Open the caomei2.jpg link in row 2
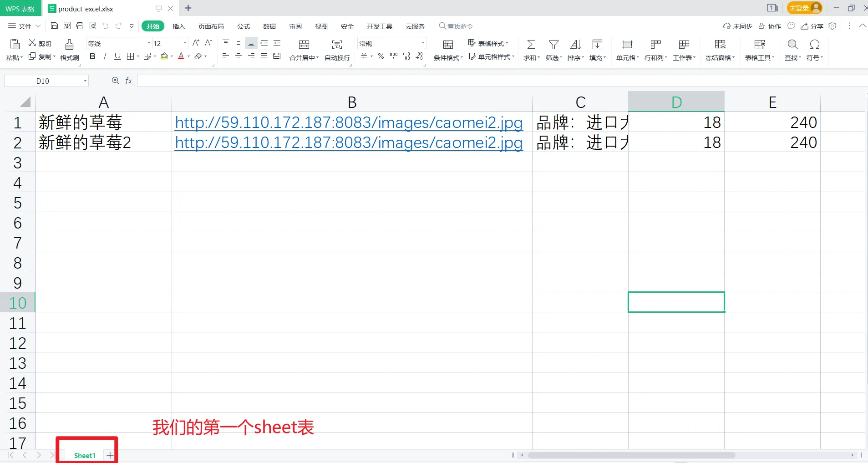This screenshot has height=463, width=868. pyautogui.click(x=349, y=142)
